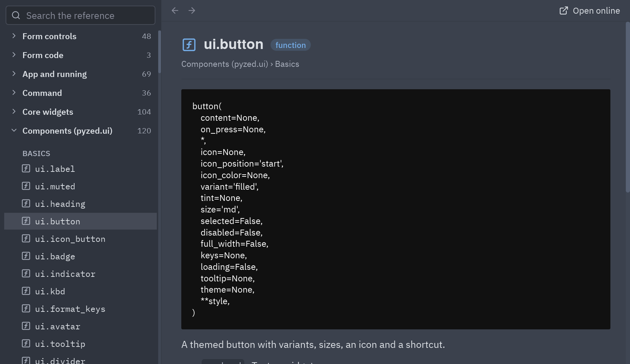Image resolution: width=630 pixels, height=364 pixels.
Task: Click the function icon next to ui.heading
Action: [26, 204]
